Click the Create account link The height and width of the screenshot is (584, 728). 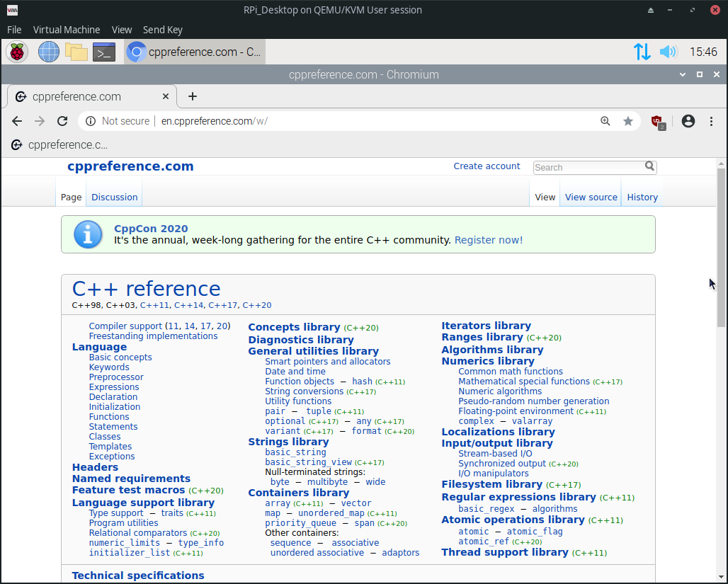tap(487, 166)
